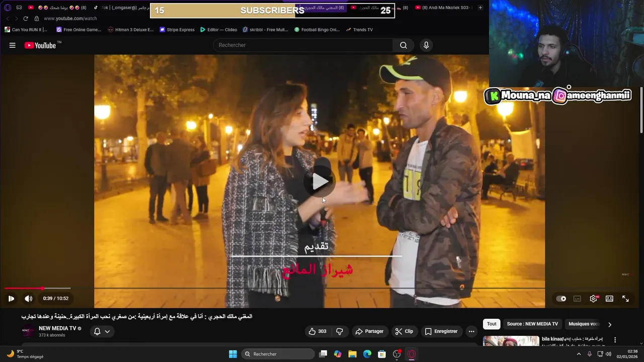This screenshot has width=644, height=362.
Task: Focus the YouTube Rechercher search field
Action: tap(303, 45)
